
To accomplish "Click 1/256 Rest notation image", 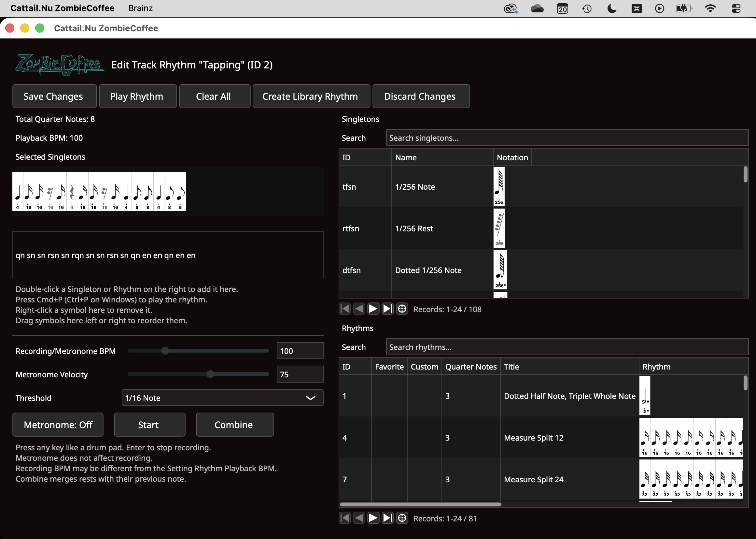I will click(499, 228).
